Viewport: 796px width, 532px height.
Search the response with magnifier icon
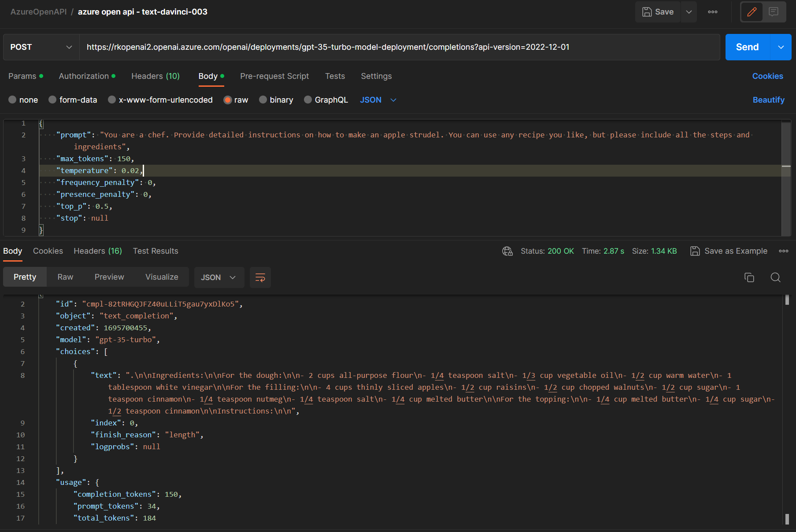point(775,277)
